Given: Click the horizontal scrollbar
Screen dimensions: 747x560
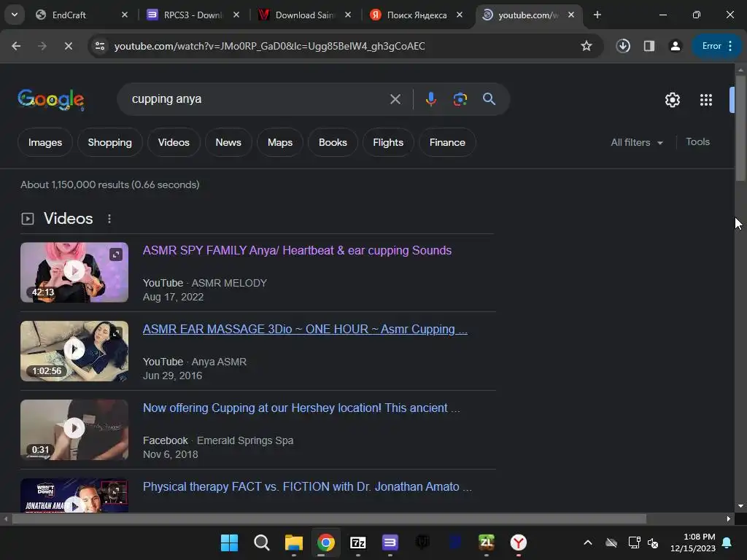Looking at the screenshot, I should pos(329,518).
